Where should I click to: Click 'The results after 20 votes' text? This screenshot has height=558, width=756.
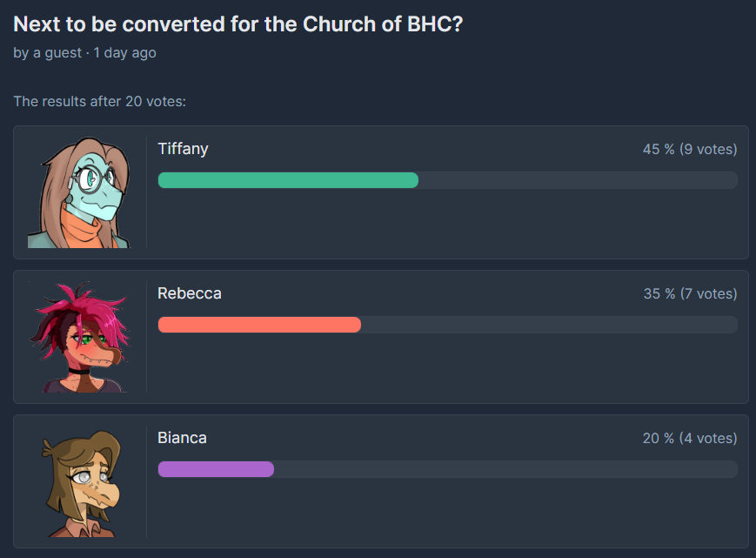tap(99, 101)
